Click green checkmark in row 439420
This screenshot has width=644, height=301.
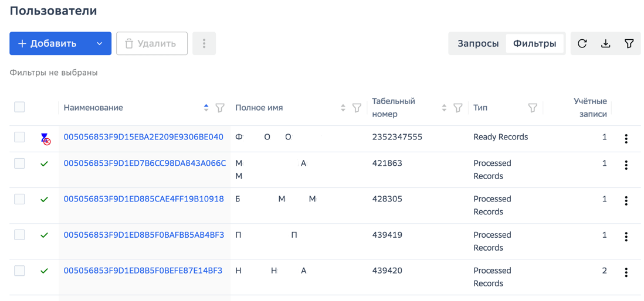click(x=45, y=271)
